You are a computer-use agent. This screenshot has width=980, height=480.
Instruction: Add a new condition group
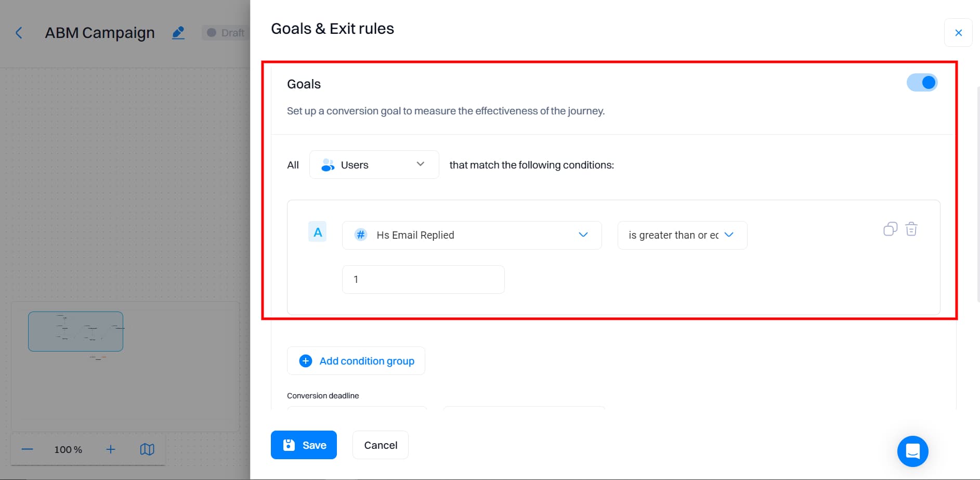[356, 360]
